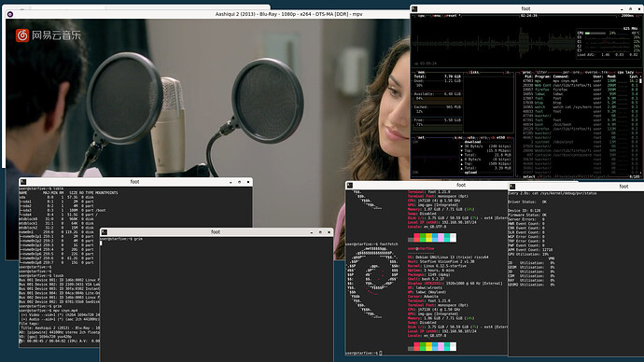Click the 'Device ID: 0:128' line
644x362 pixels.
(525, 211)
